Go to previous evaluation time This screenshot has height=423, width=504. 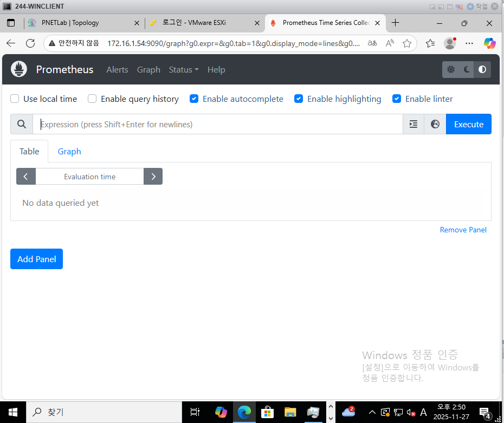pos(25,177)
